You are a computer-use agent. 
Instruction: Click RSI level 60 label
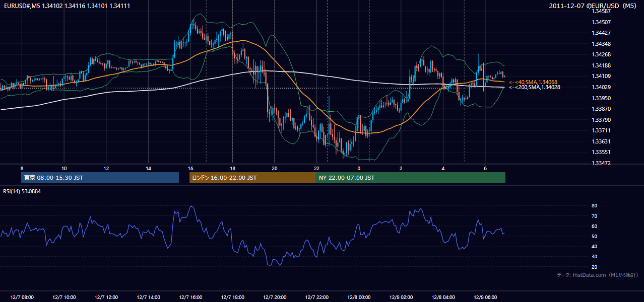(595, 226)
